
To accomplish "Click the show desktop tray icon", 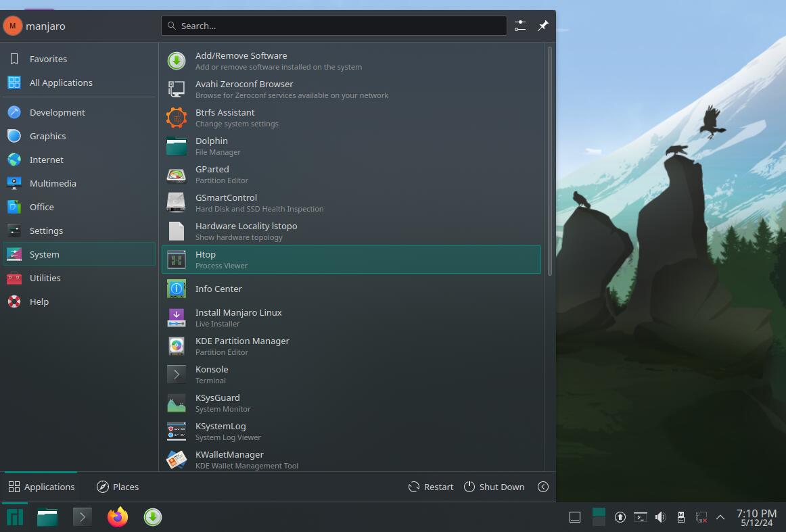I will 575,517.
